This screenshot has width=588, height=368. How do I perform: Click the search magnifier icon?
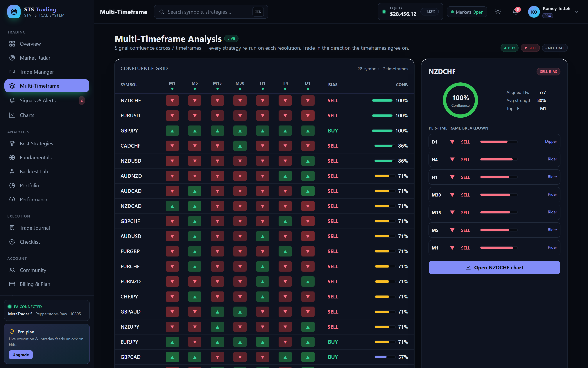pyautogui.click(x=162, y=12)
